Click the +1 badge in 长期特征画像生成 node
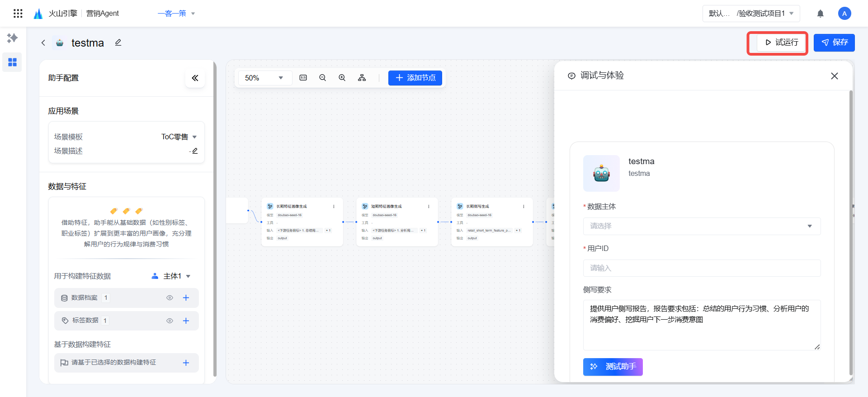 point(328,231)
